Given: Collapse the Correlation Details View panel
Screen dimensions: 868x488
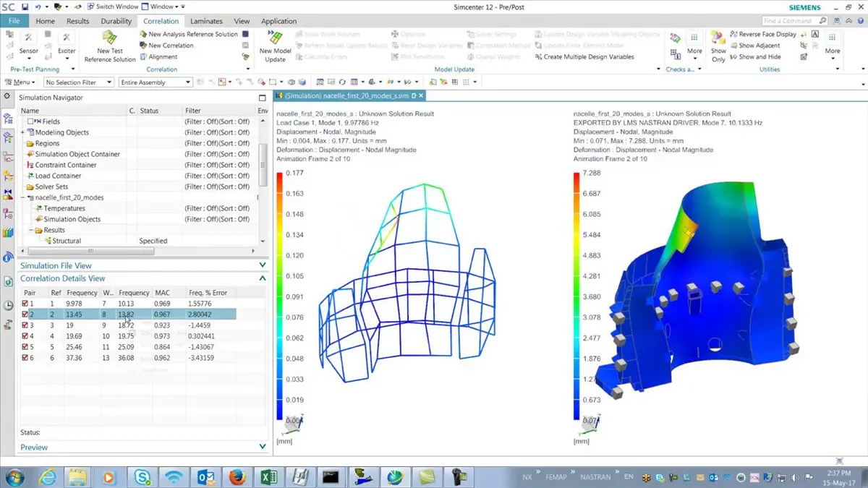Looking at the screenshot, I should (x=263, y=278).
